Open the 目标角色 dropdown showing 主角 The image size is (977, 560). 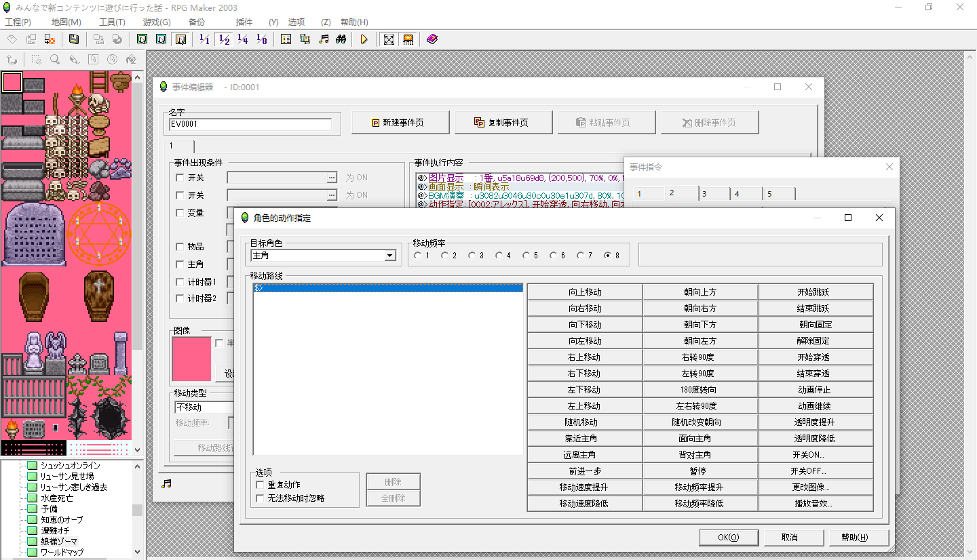pyautogui.click(x=323, y=256)
